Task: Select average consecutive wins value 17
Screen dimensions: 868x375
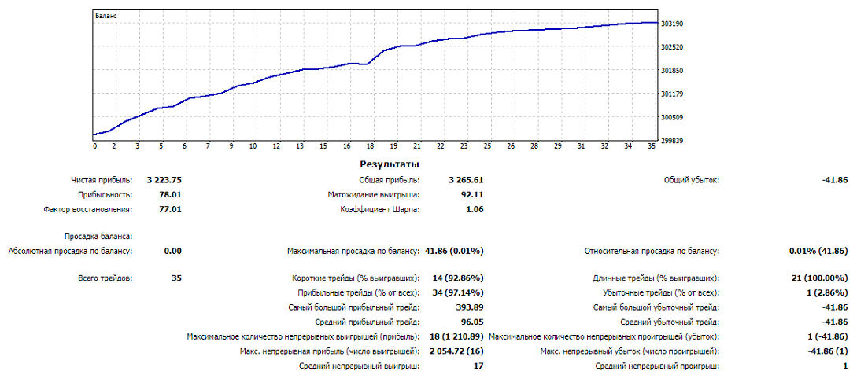Action: click(479, 366)
